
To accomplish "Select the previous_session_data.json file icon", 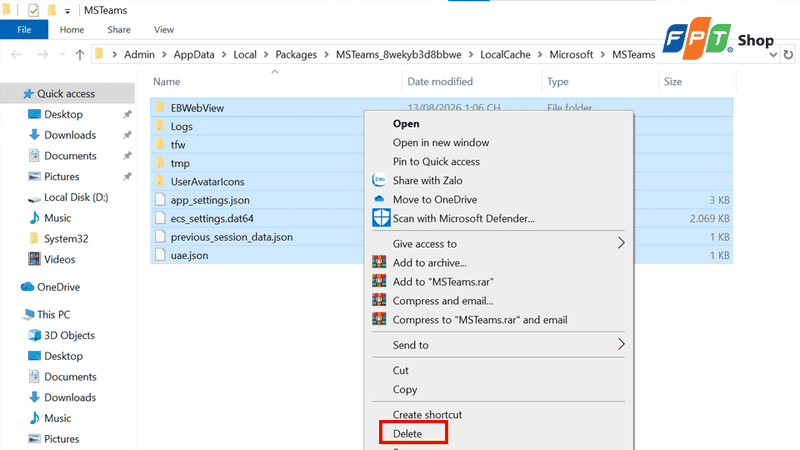I will pos(160,236).
